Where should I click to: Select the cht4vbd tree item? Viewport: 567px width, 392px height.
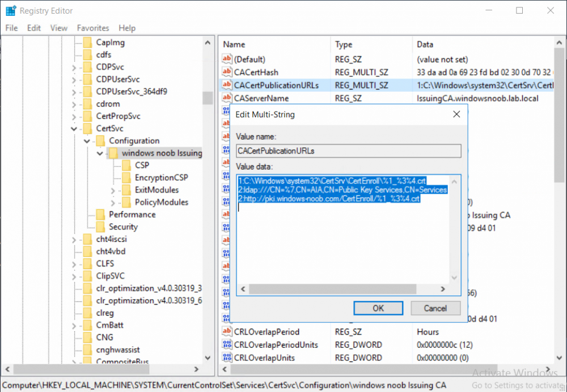click(111, 252)
